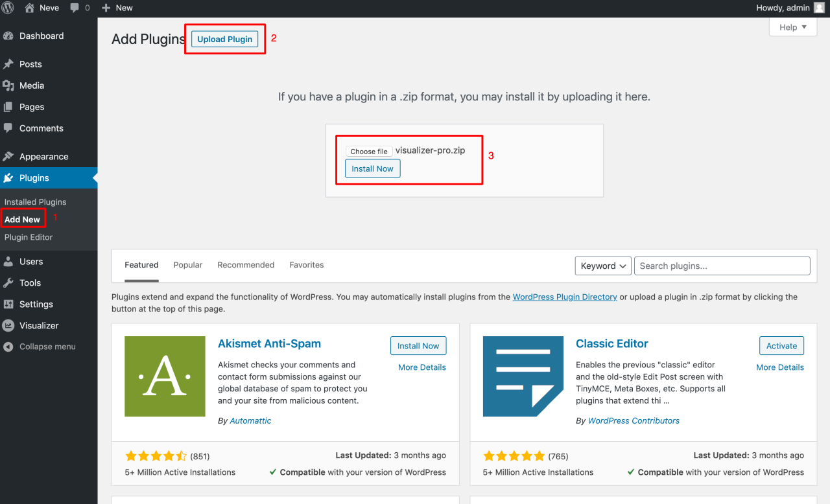Open comments bubble in admin bar
This screenshot has width=830, height=504.
click(x=75, y=8)
